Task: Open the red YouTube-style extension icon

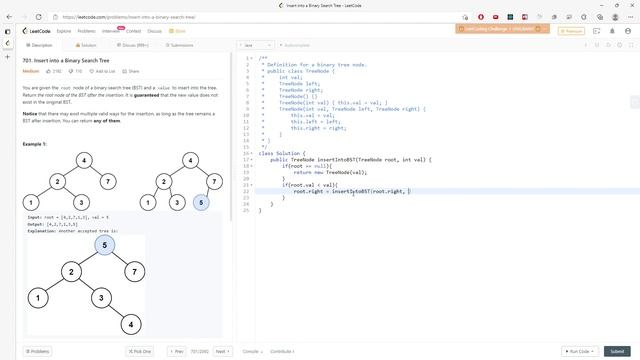Action: (x=496, y=17)
